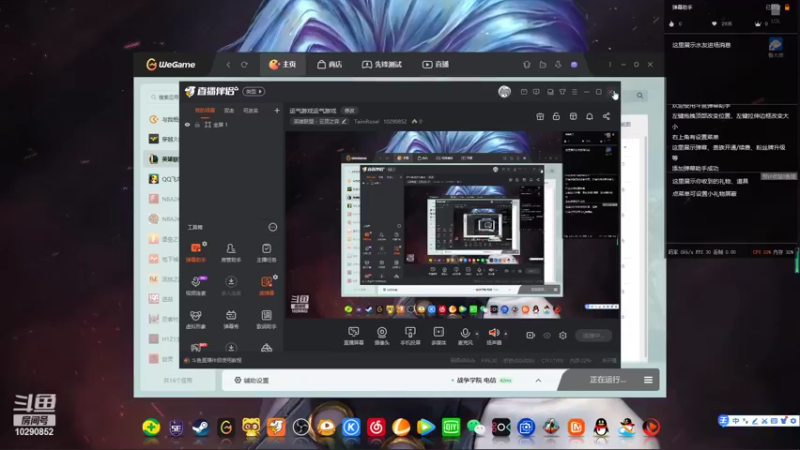Toggle visibility eye of 全屏 1 source
800x450 pixels.
(x=187, y=124)
